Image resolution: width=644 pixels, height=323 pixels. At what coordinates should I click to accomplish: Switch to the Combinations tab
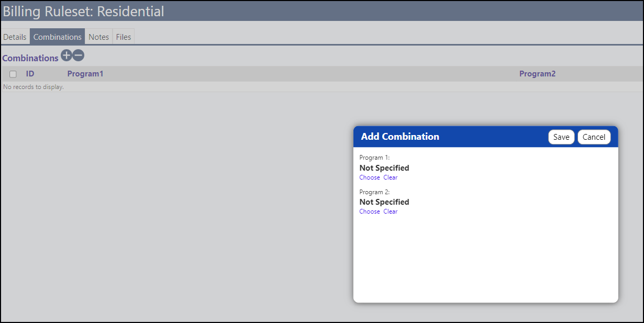pos(58,37)
